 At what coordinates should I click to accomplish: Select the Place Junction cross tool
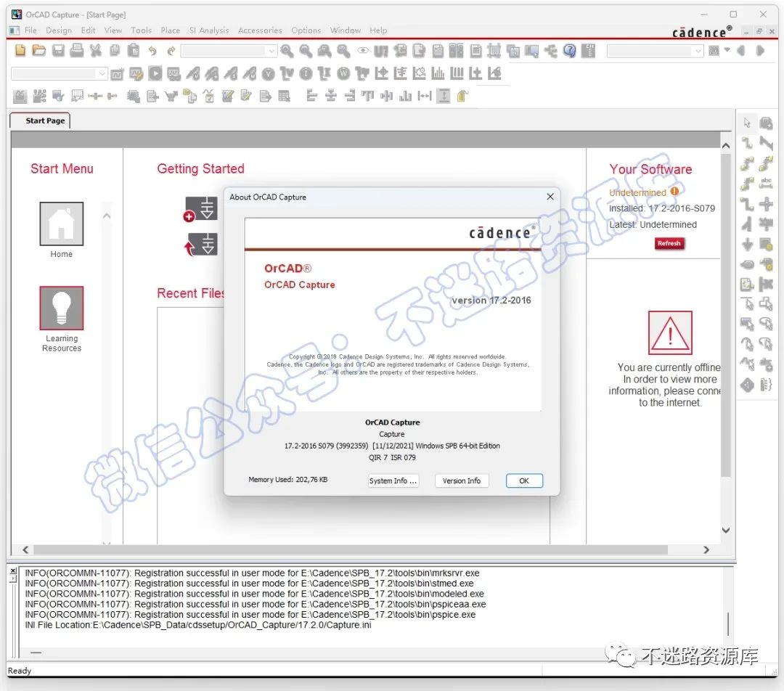pyautogui.click(x=766, y=203)
